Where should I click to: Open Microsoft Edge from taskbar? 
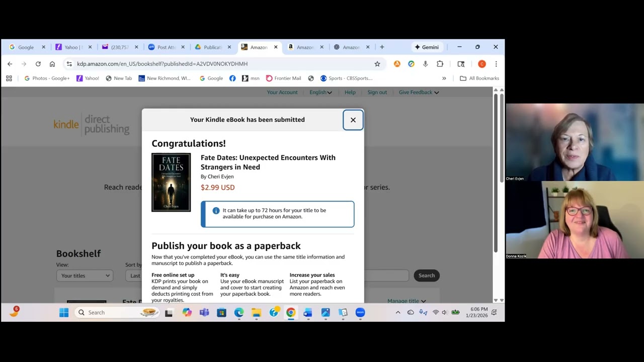click(239, 312)
